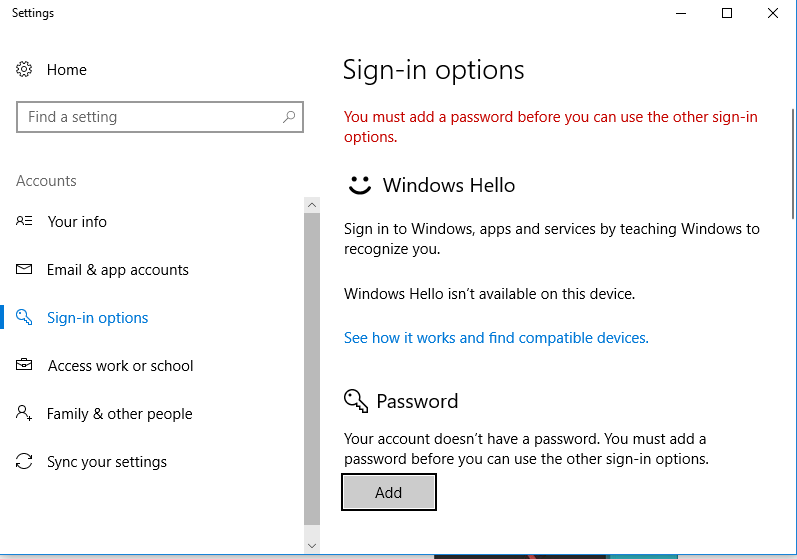Focus the Find a setting search box
This screenshot has width=797, height=559.
pyautogui.click(x=150, y=117)
